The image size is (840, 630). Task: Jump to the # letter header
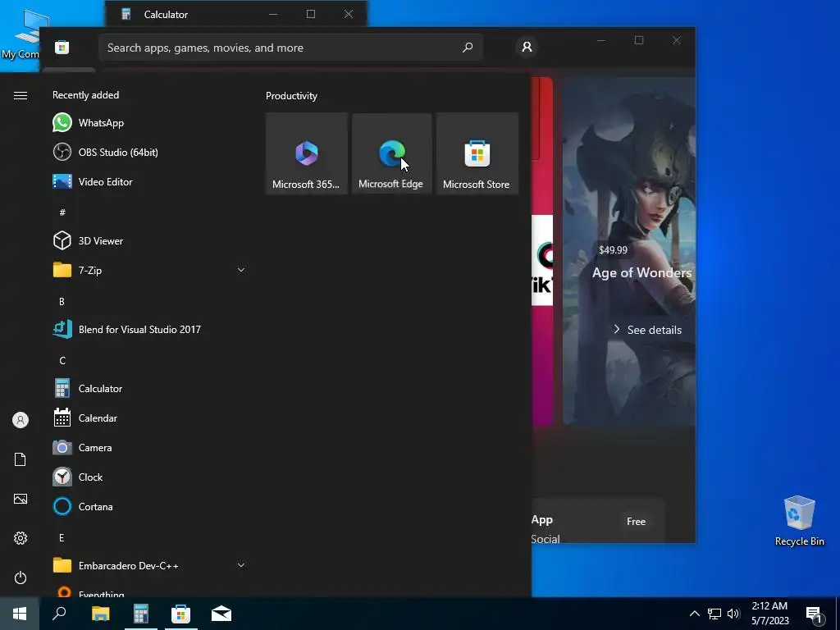[x=62, y=212]
